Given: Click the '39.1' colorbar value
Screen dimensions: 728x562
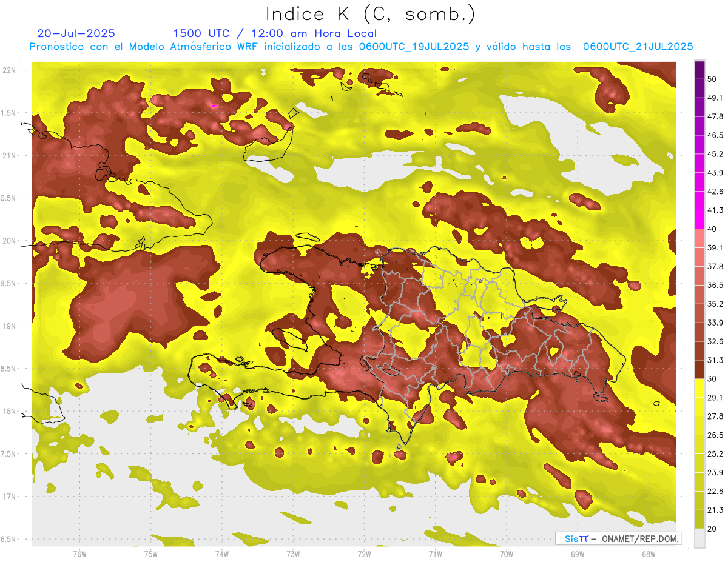Looking at the screenshot, I should pos(715,248).
